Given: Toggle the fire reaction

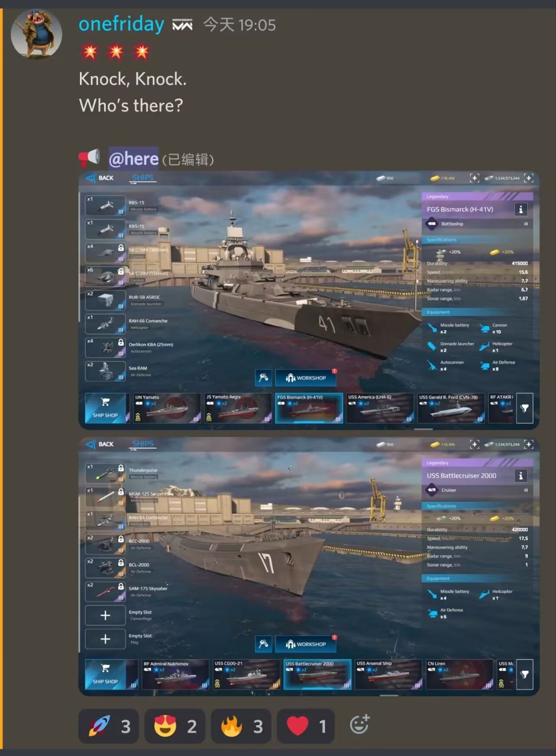Looking at the screenshot, I should coord(241,726).
